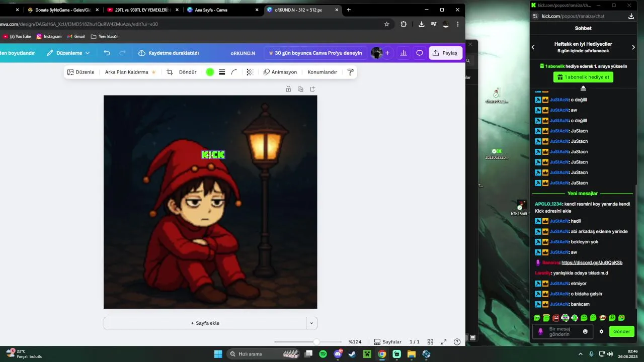
Task: Show previous leaderboard in Kick chat
Action: click(533, 47)
